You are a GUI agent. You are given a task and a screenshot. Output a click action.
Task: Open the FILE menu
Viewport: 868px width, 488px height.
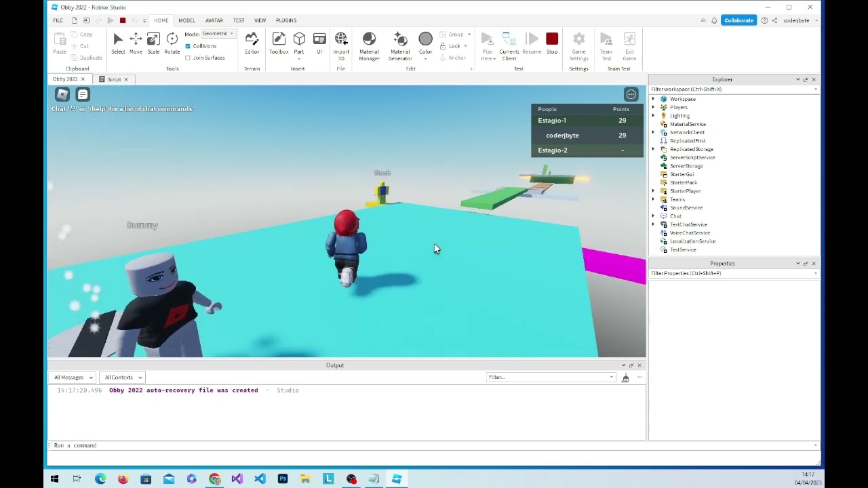click(x=58, y=20)
